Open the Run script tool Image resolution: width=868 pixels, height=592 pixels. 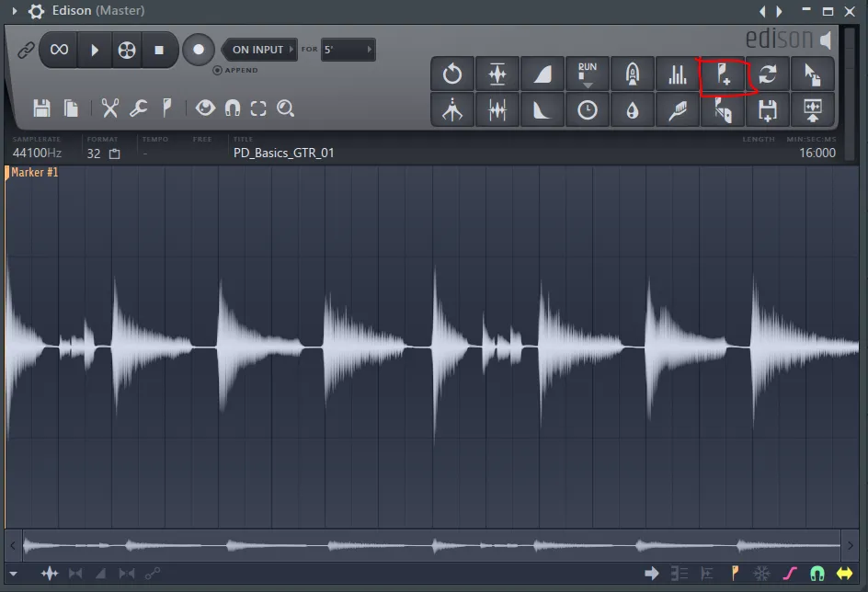(x=588, y=74)
